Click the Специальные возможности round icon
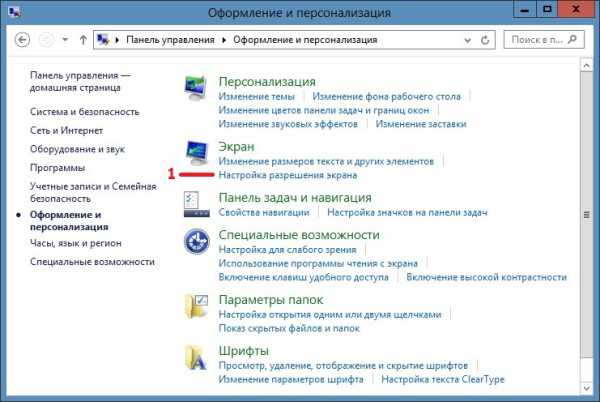This screenshot has height=402, width=600. [x=196, y=241]
